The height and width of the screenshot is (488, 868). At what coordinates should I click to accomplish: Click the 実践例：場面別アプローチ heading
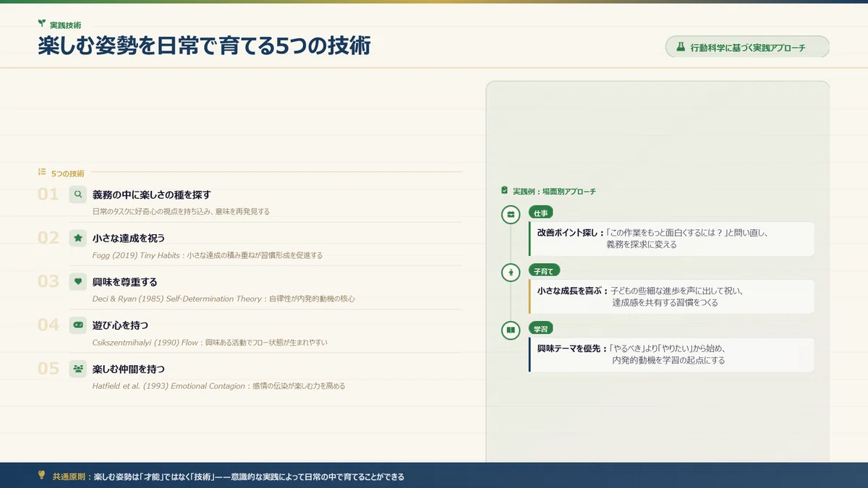coord(554,192)
